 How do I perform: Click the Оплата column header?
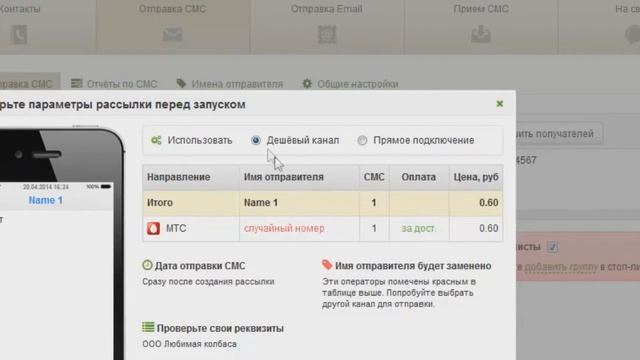tap(419, 177)
